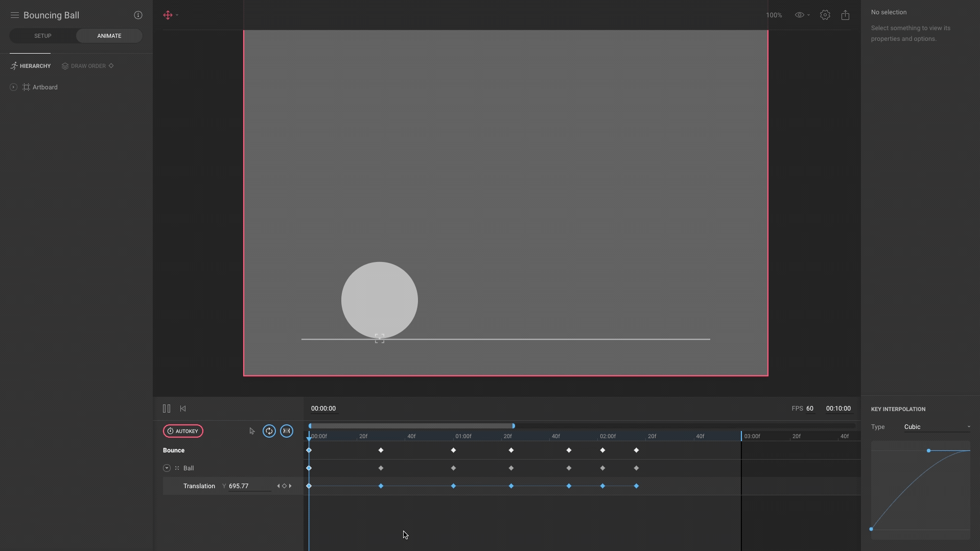
Task: Select the Translation property row
Action: tap(199, 486)
